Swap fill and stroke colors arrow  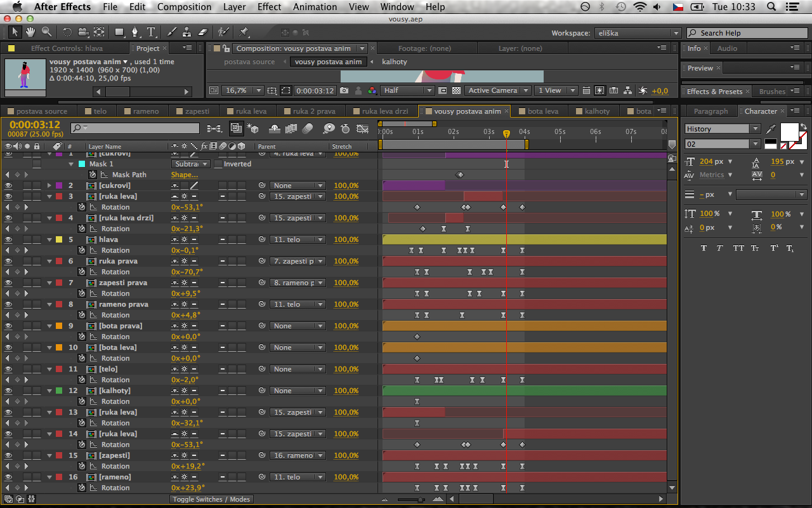[804, 126]
